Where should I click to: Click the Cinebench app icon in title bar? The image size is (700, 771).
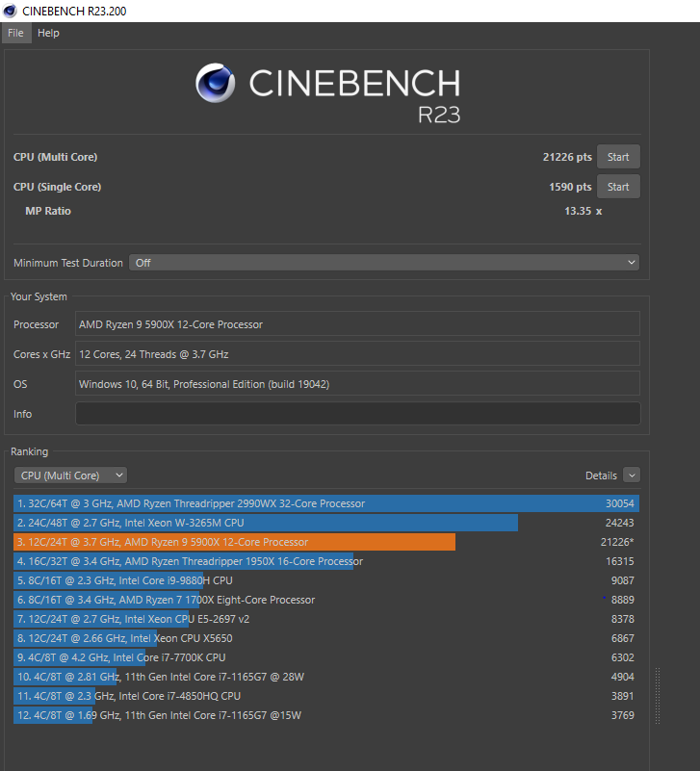(10, 11)
